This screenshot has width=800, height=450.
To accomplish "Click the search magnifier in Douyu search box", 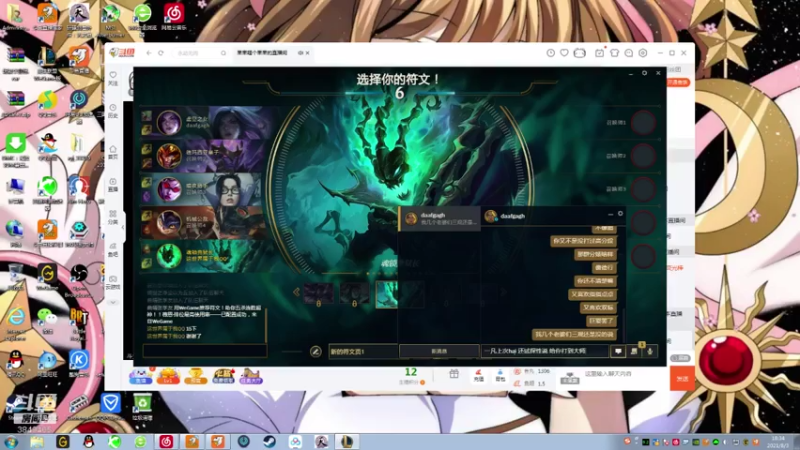I will tap(223, 53).
